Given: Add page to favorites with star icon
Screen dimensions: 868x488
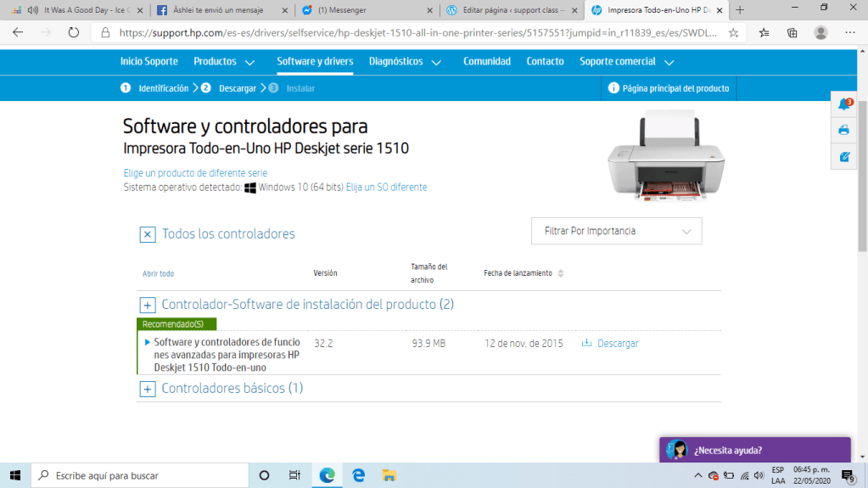Looking at the screenshot, I should 733,33.
